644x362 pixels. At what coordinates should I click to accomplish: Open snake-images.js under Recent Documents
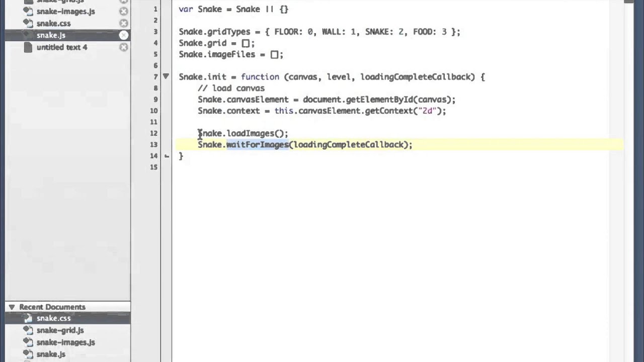pos(65,342)
